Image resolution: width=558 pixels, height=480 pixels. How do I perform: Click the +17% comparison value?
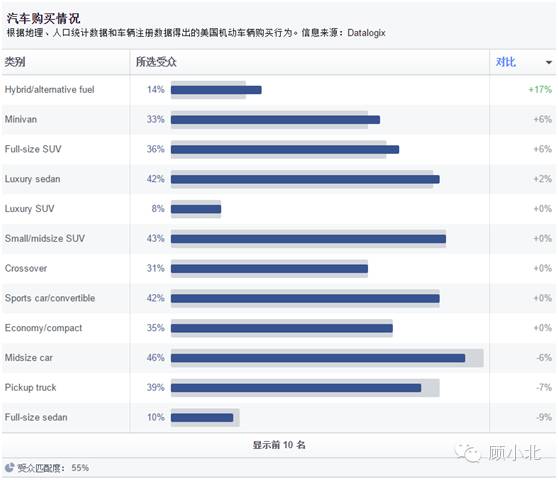click(x=540, y=89)
